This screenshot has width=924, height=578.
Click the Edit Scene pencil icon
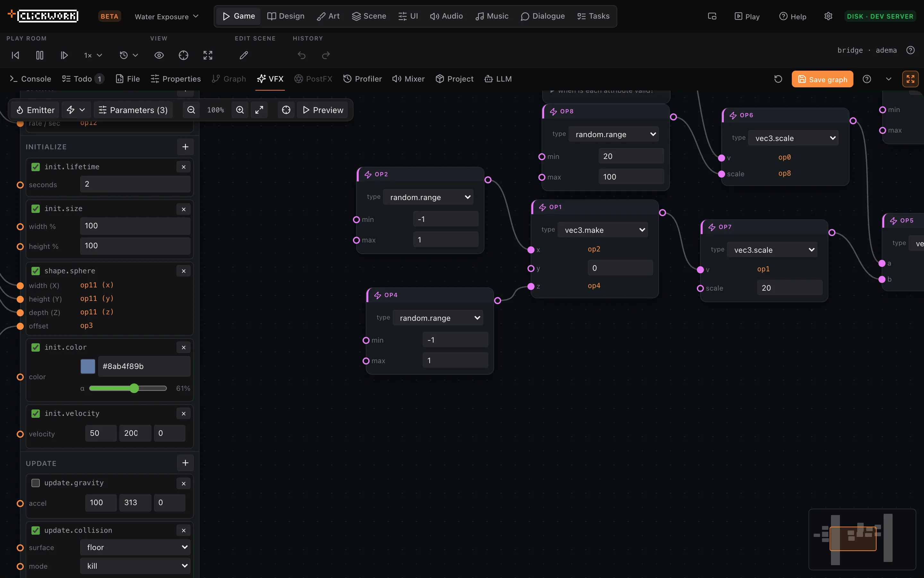[244, 56]
